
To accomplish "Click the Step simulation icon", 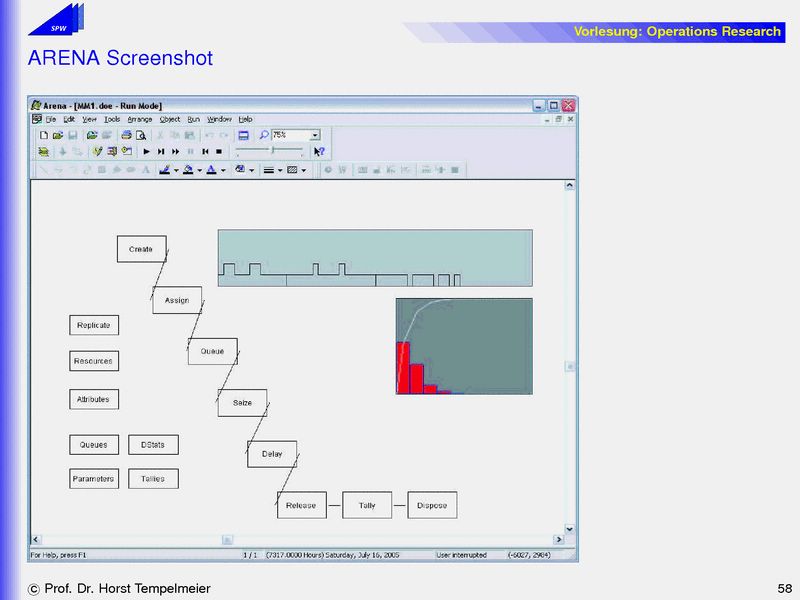I will click(x=161, y=152).
